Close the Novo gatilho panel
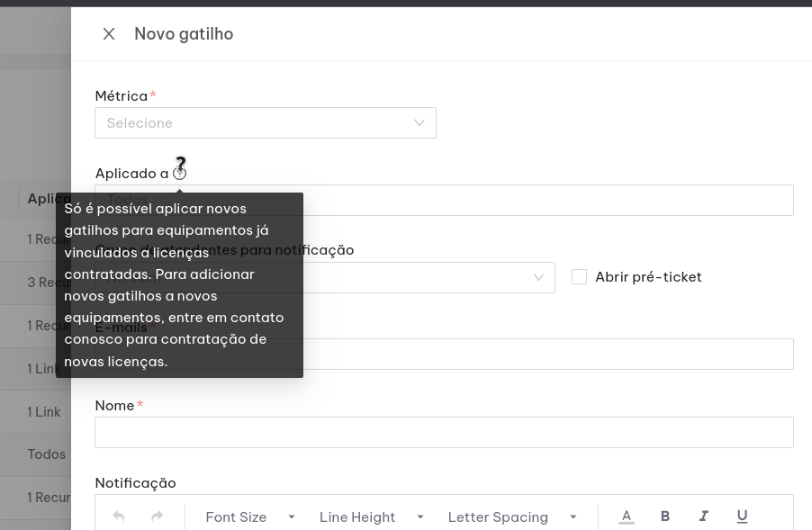The width and height of the screenshot is (812, 530). [x=109, y=34]
